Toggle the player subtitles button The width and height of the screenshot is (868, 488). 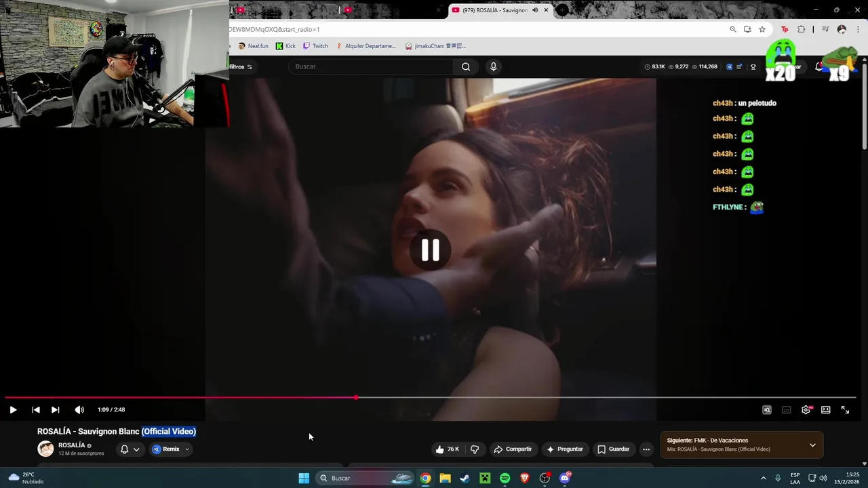pyautogui.click(x=786, y=409)
